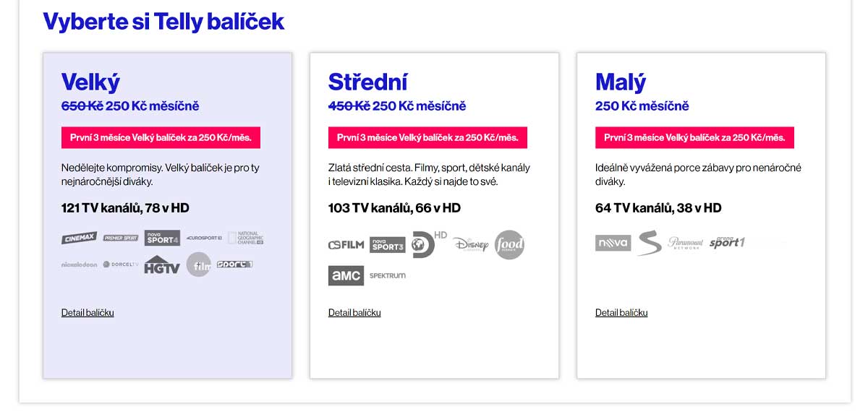
Task: Click the Střední package heading
Action: [367, 82]
